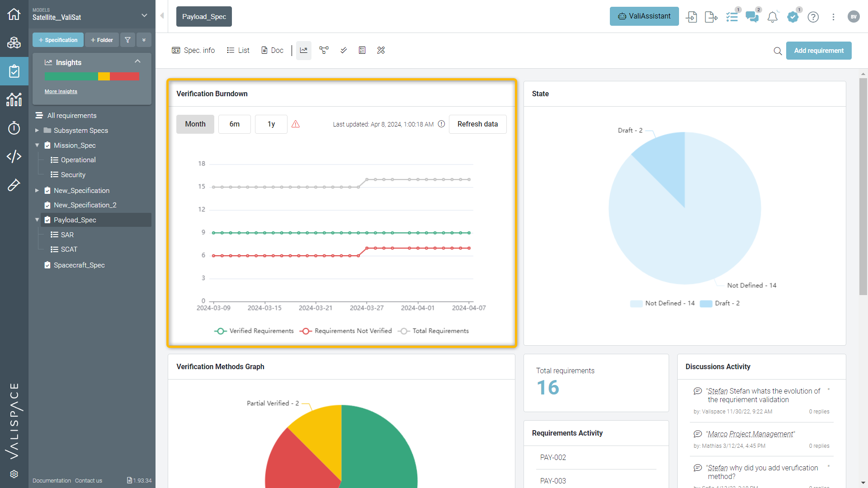Click the Add requirement button
Viewport: 868px width, 488px height.
[819, 51]
